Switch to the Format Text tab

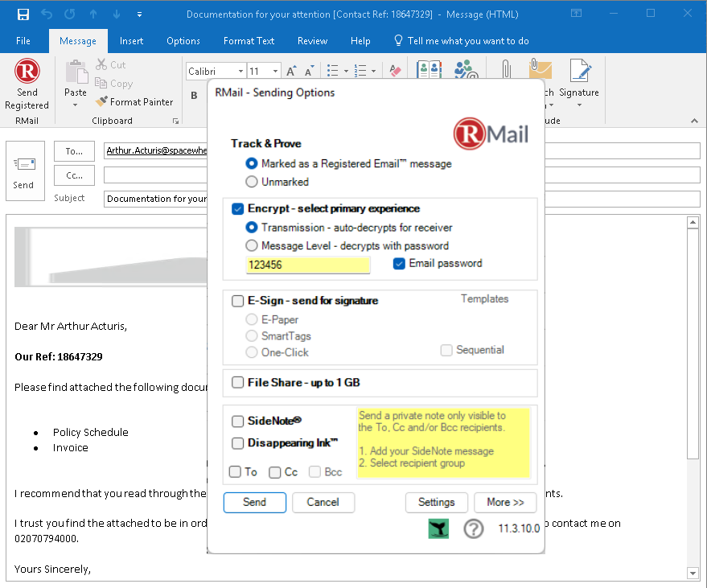click(249, 40)
